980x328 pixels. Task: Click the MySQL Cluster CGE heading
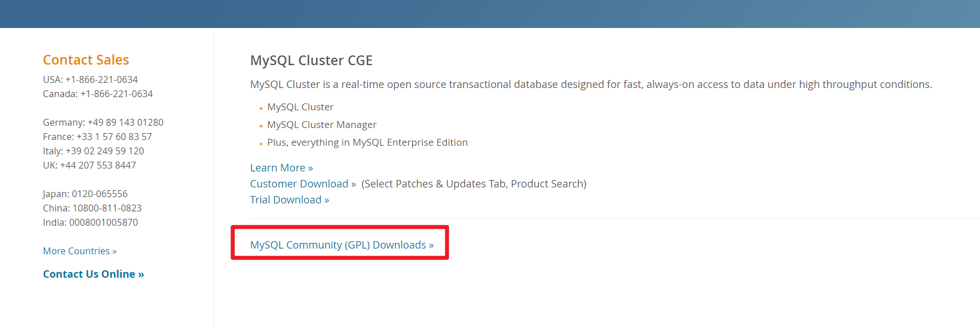click(x=311, y=60)
